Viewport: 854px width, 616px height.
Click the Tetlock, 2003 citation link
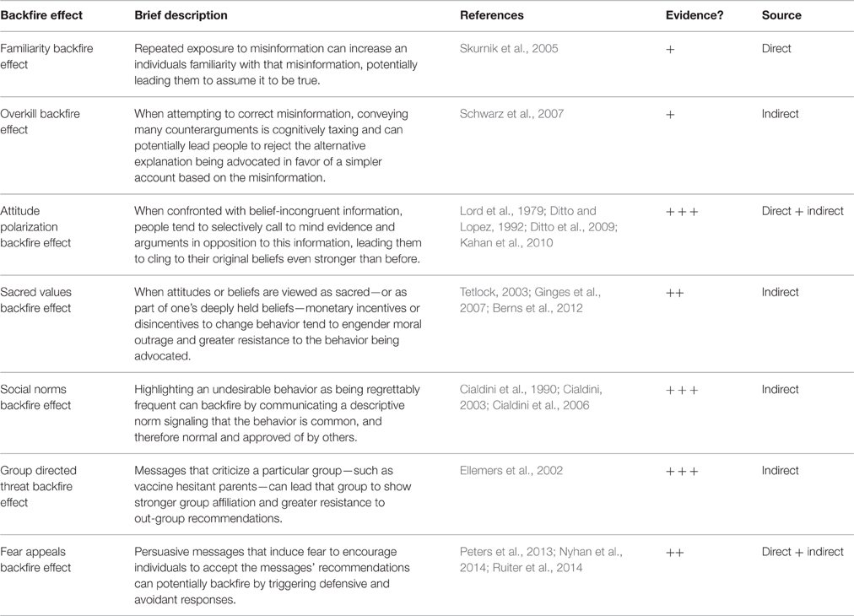click(x=494, y=292)
